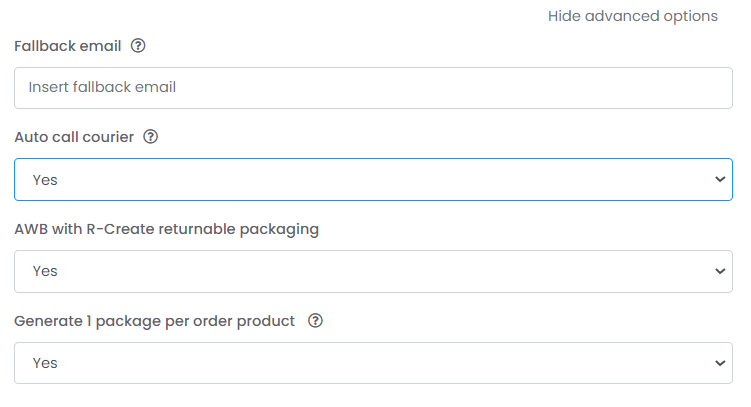Click the chevron arrow of the AWB returnable packaging select
The width and height of the screenshot is (751, 407).
pyautogui.click(x=720, y=271)
